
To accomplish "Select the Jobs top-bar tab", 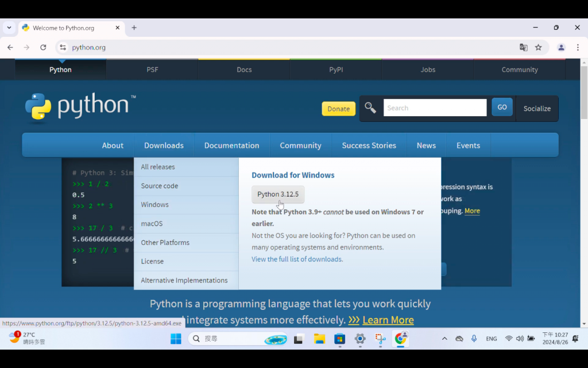I will pos(428,70).
